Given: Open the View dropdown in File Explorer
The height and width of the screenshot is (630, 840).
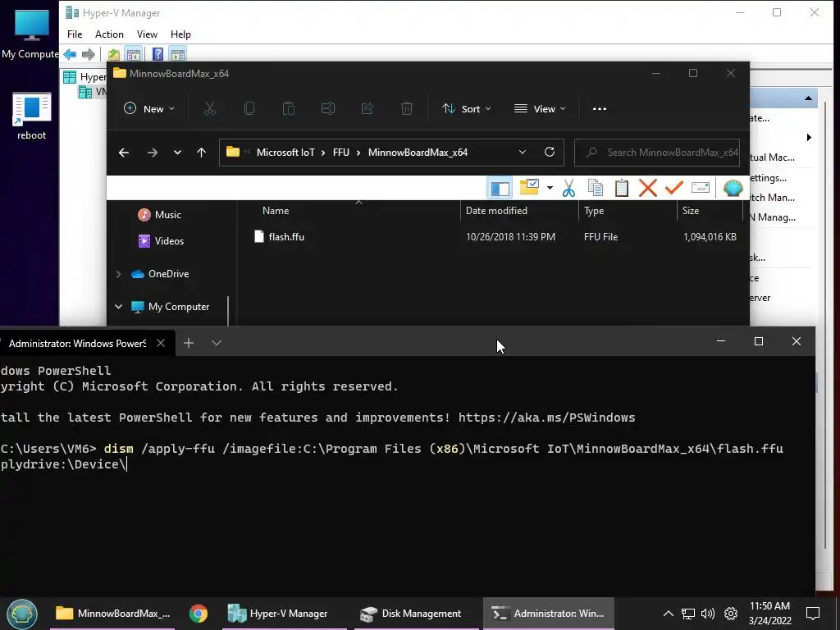Looking at the screenshot, I should click(540, 109).
